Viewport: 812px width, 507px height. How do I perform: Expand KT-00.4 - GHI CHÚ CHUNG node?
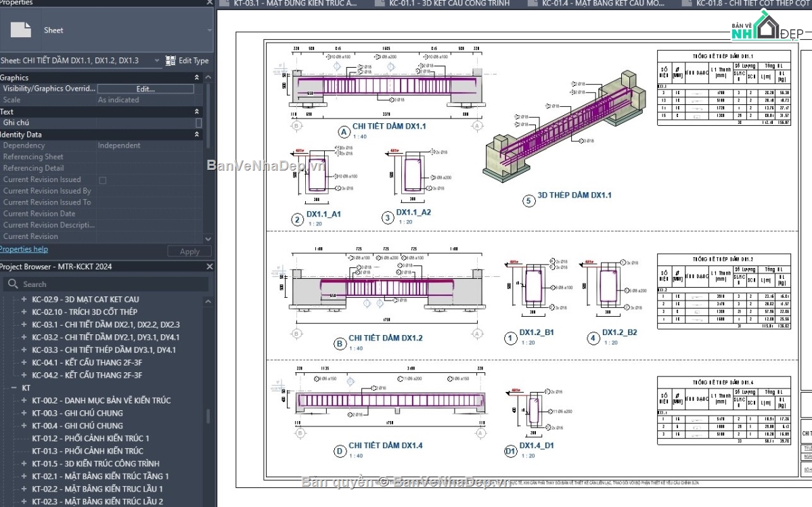tap(24, 426)
